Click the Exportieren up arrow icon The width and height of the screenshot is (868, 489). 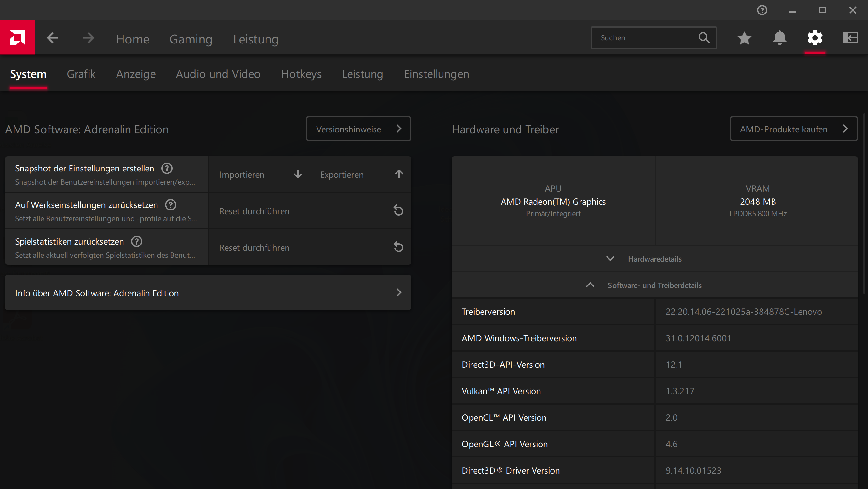point(399,174)
